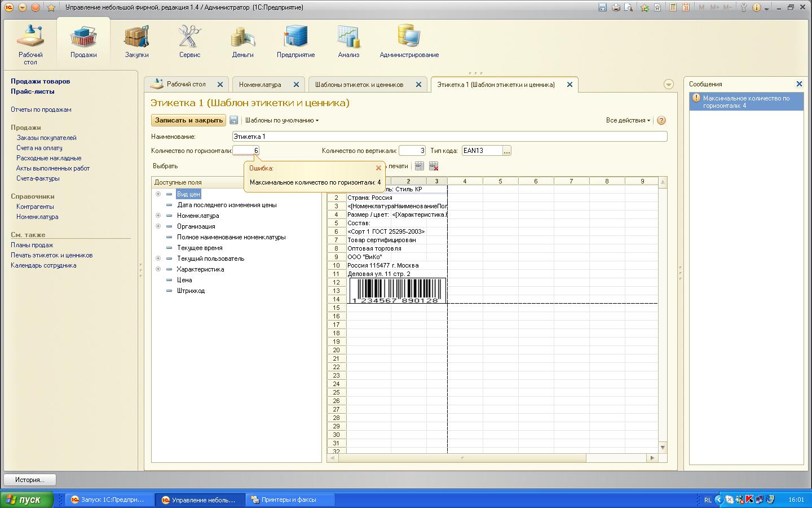Expand the Организация field node
The width and height of the screenshot is (812, 508).
coord(158,226)
